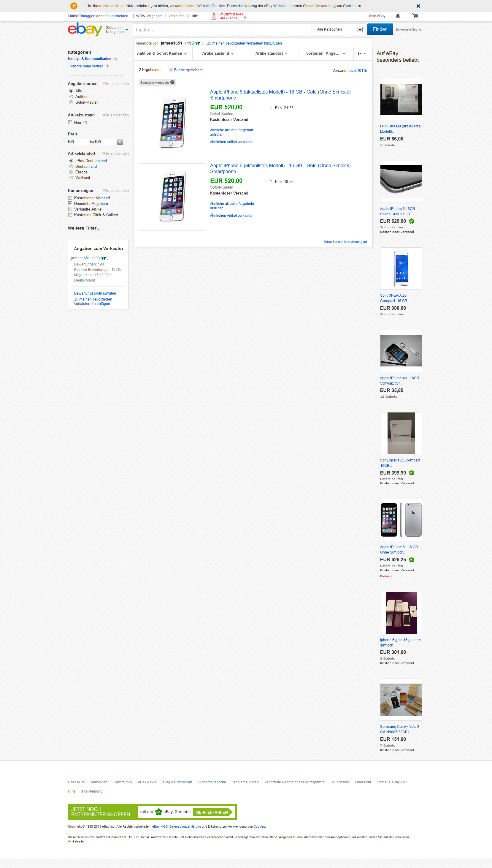Open the Mein eBay menu

pyautogui.click(x=377, y=16)
